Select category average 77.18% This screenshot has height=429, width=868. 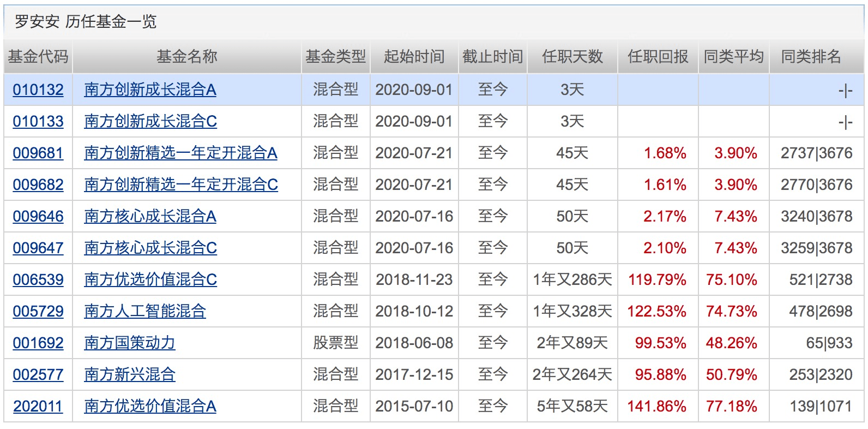[732, 406]
